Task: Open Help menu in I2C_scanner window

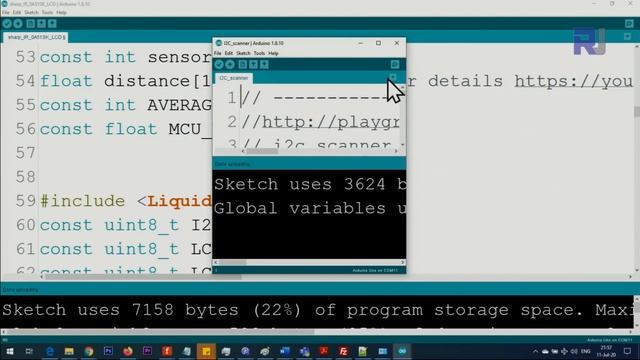Action: click(x=273, y=53)
